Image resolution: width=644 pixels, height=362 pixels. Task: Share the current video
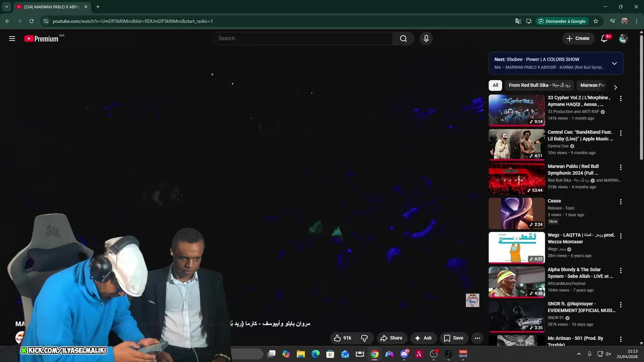pyautogui.click(x=391, y=338)
